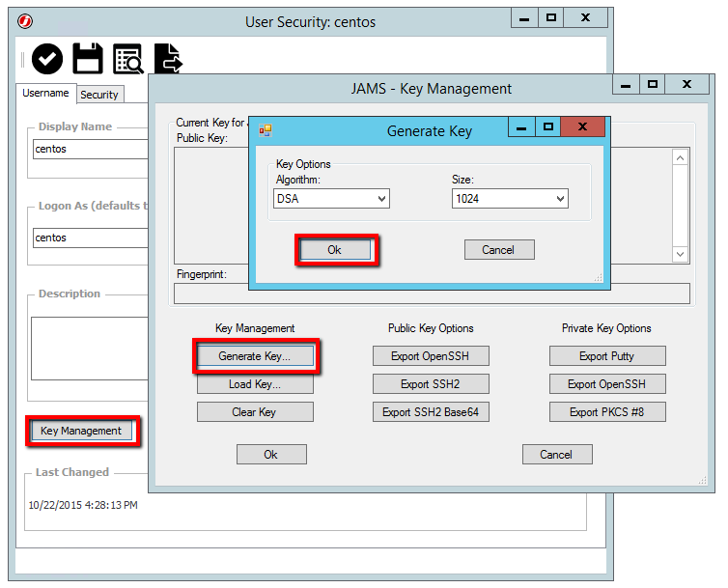Close the JAMS Key Management window
The image size is (728, 588).
tap(687, 84)
